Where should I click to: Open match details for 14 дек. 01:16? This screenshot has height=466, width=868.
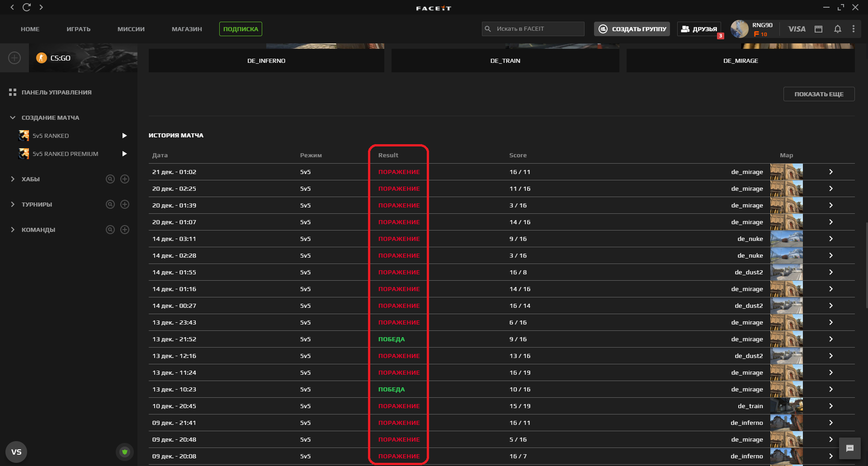(831, 289)
